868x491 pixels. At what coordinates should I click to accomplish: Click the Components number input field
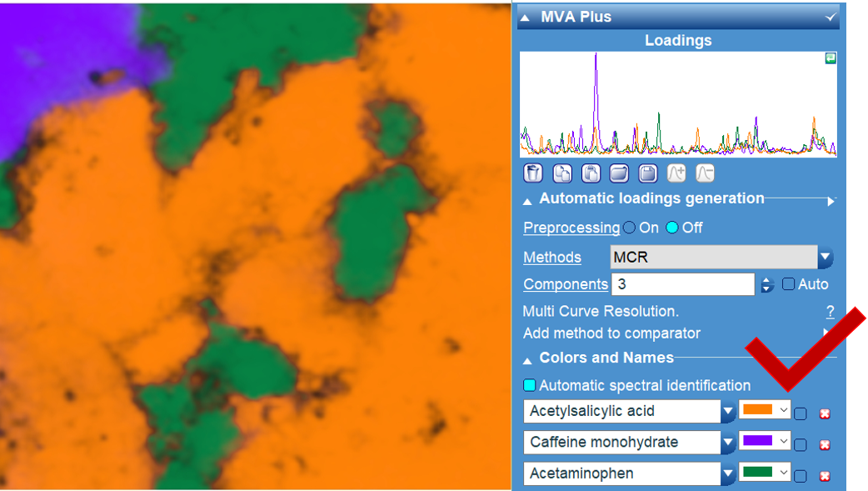click(682, 284)
